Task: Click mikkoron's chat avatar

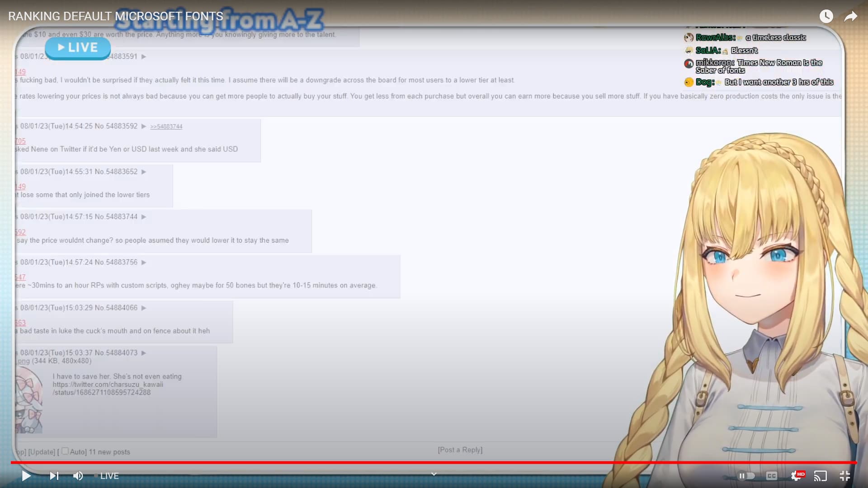Action: (x=689, y=64)
